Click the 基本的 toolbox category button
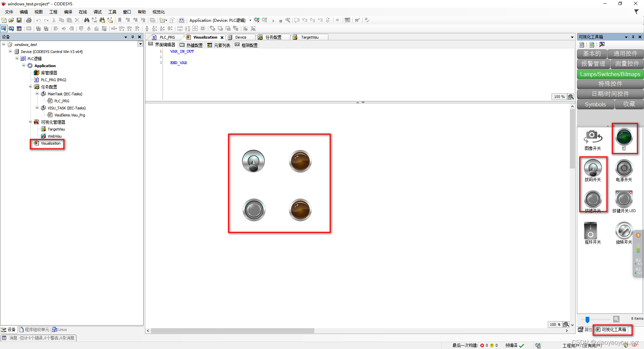 [592, 54]
